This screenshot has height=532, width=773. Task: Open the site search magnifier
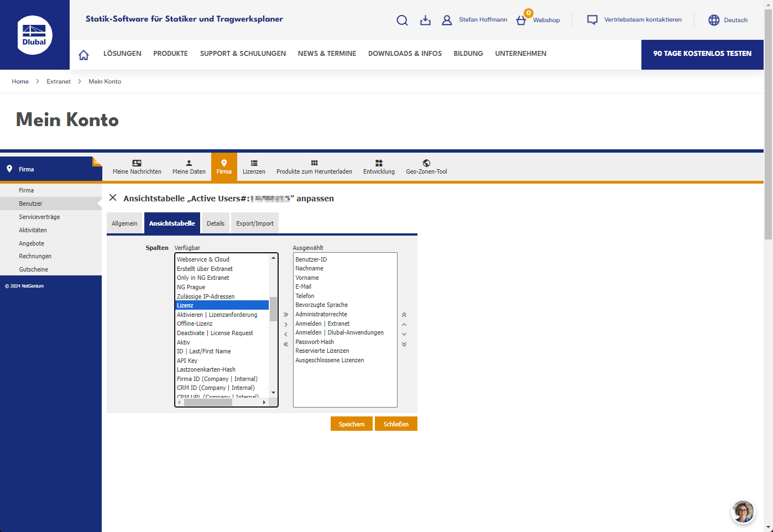pyautogui.click(x=402, y=20)
